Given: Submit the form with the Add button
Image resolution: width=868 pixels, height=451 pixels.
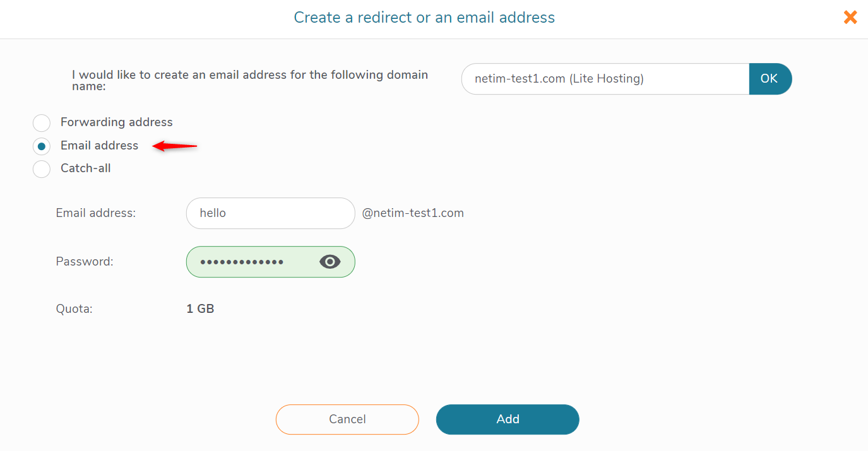Looking at the screenshot, I should click(x=508, y=419).
